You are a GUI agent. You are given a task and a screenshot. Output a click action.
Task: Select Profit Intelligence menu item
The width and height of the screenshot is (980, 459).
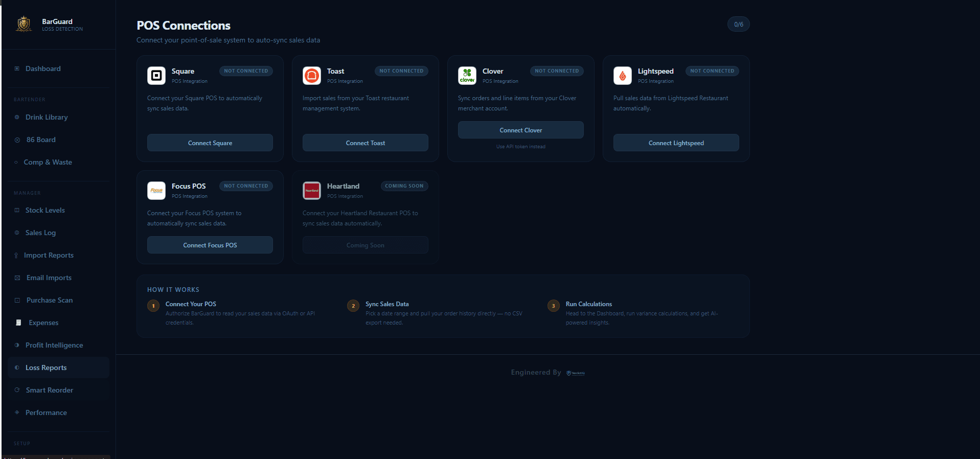(x=59, y=345)
